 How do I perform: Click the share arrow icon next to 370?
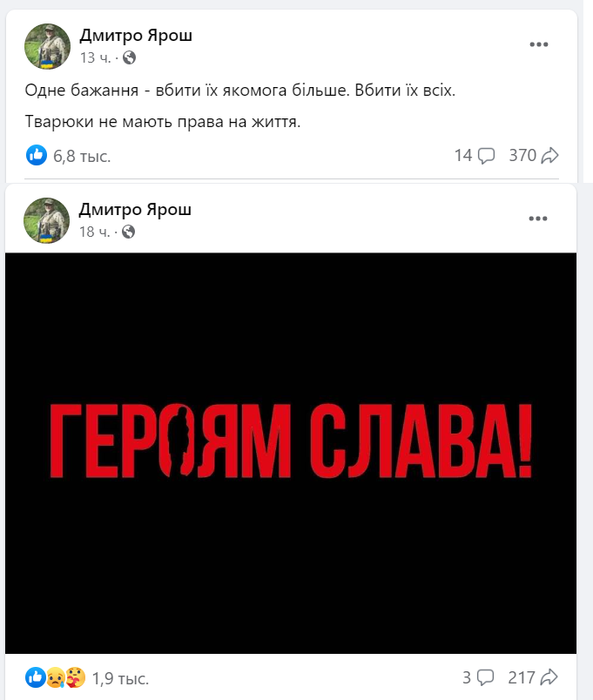(549, 155)
